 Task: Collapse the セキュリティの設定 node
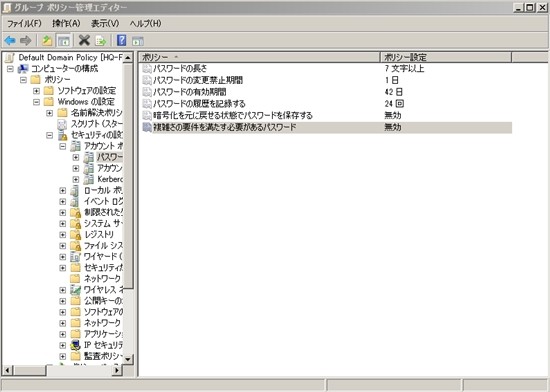[x=49, y=135]
